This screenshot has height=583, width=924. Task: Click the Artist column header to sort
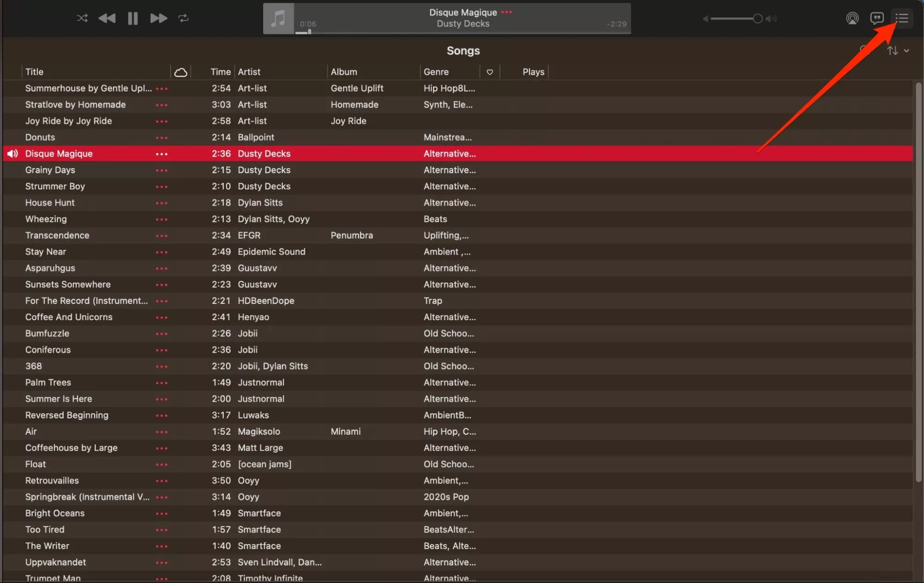pos(249,72)
